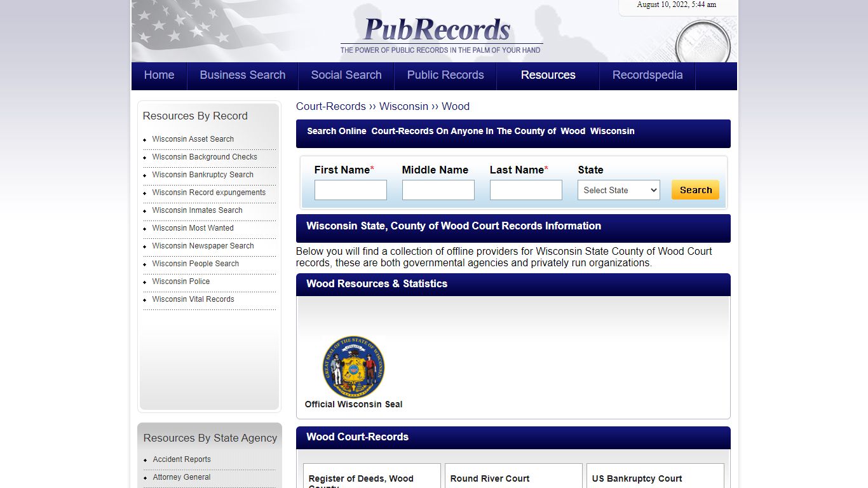Open the Home menu item
Viewport: 868px width, 488px height.
tap(159, 75)
